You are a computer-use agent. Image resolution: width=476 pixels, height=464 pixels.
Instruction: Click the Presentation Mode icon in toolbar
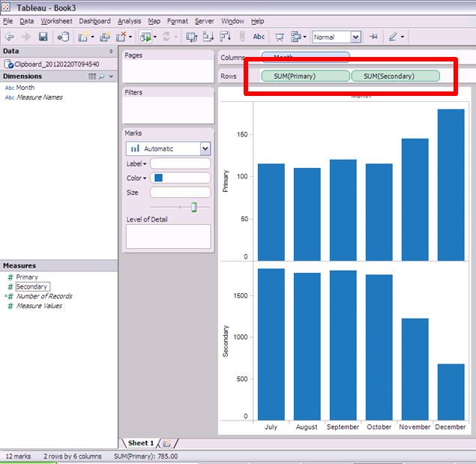click(280, 37)
